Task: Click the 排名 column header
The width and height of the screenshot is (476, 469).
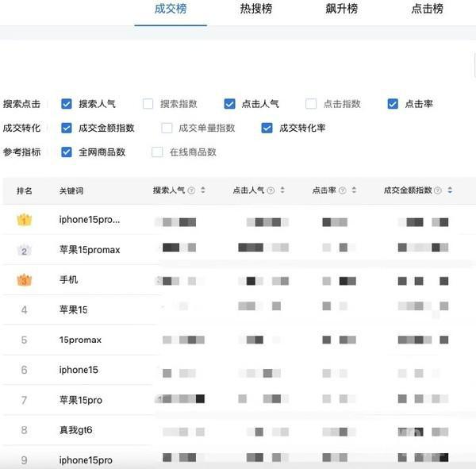Action: tap(25, 190)
